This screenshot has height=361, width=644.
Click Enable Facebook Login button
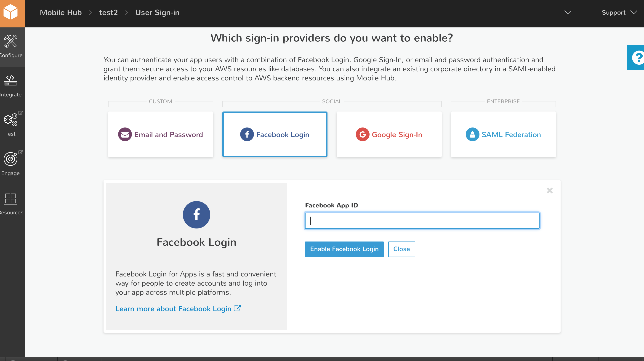[344, 249]
